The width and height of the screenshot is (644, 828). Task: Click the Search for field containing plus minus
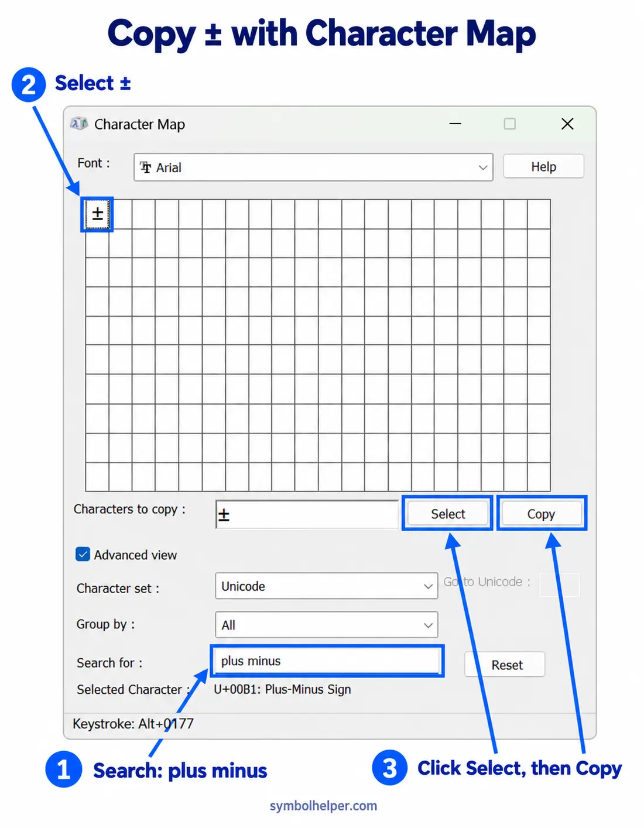pyautogui.click(x=327, y=661)
